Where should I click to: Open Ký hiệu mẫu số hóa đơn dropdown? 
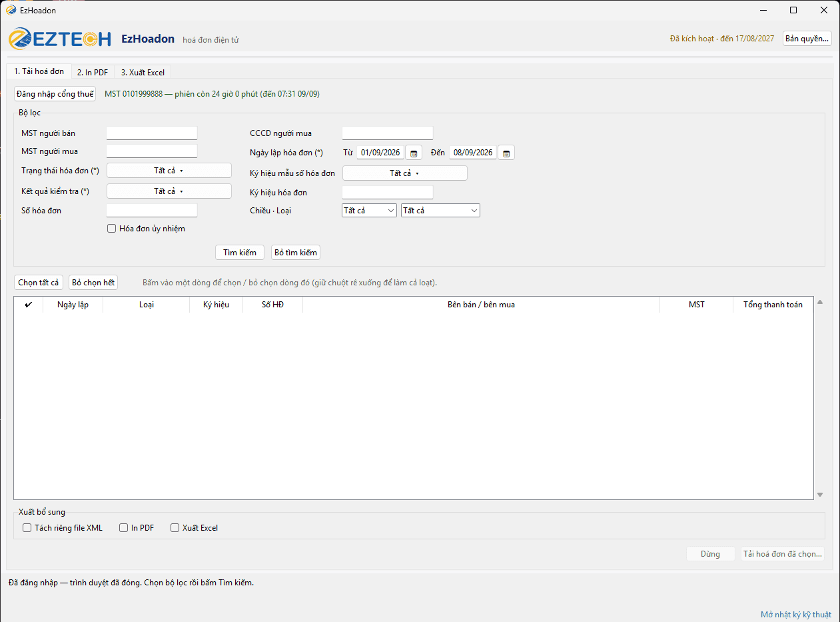[405, 173]
